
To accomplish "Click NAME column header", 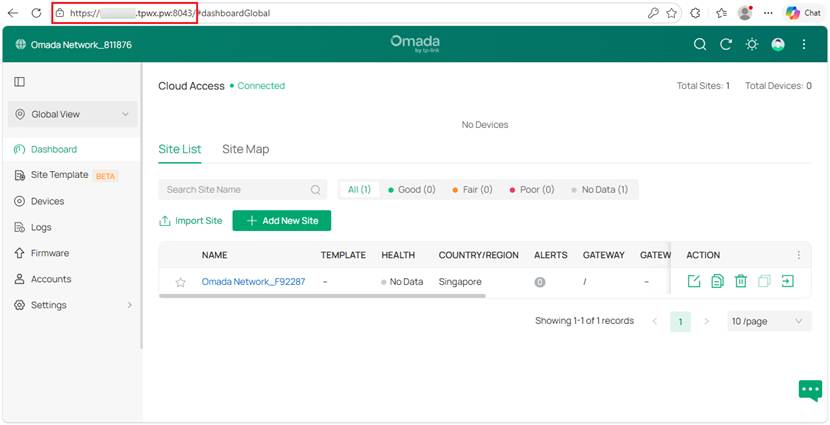I will click(x=214, y=255).
